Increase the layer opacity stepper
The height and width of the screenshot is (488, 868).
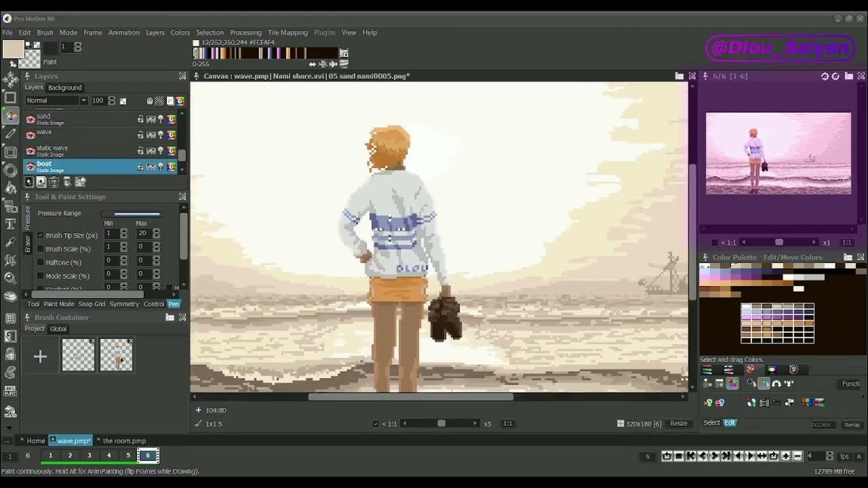click(112, 98)
